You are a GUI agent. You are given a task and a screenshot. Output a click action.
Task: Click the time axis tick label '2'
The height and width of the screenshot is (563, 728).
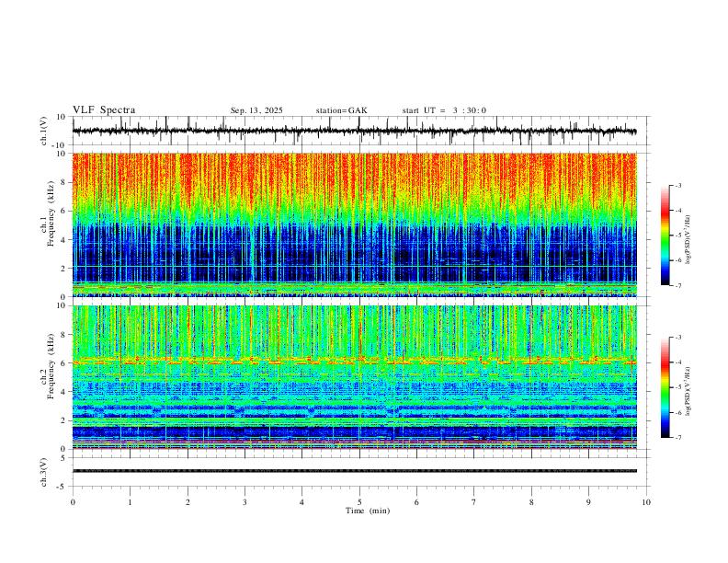coord(188,502)
